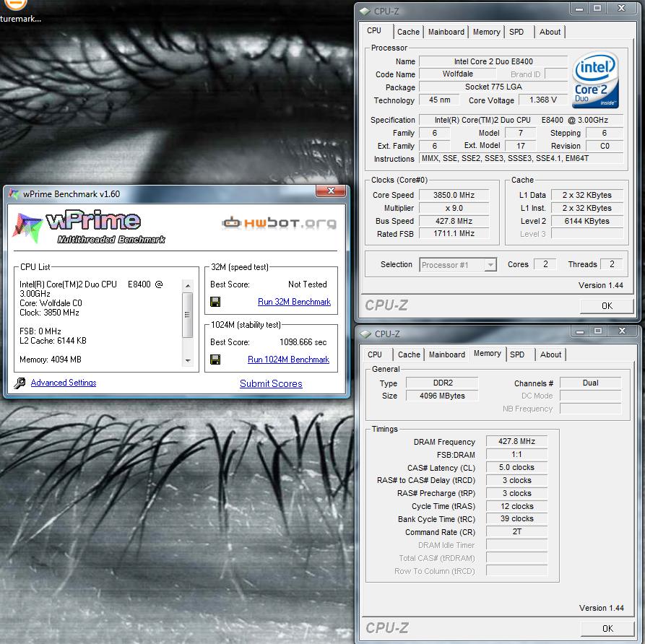Click up arrow of CPU List scrollbar

coord(188,285)
